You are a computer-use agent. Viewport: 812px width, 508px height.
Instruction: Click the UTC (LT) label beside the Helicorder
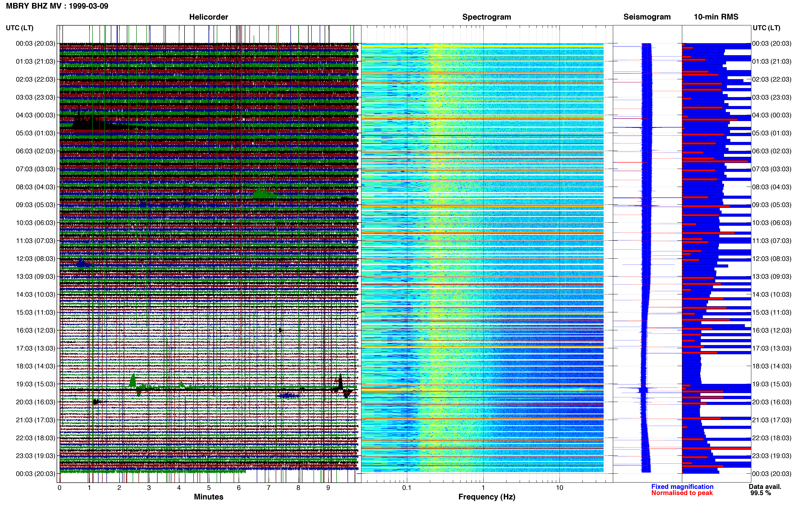pyautogui.click(x=19, y=28)
